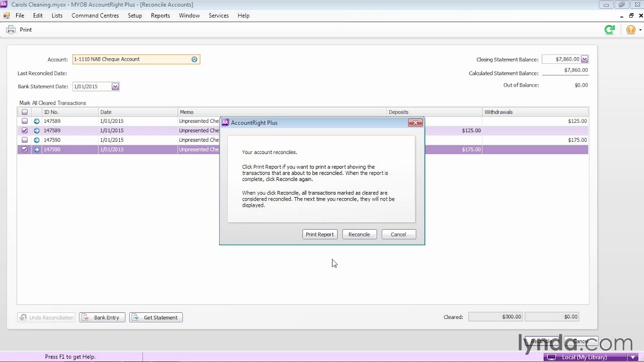Open the Help menu
The image size is (644, 362).
pos(244,16)
